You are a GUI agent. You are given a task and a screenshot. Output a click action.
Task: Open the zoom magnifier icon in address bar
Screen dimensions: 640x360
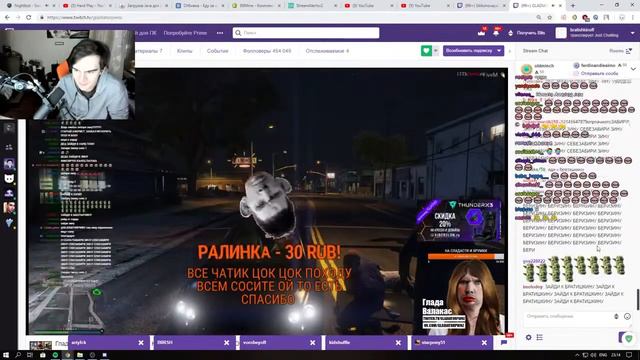[x=539, y=18]
